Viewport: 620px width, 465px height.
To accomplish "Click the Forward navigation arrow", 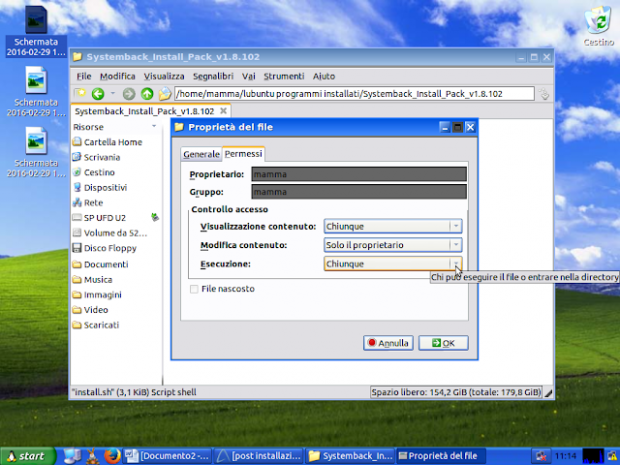I will (x=129, y=94).
